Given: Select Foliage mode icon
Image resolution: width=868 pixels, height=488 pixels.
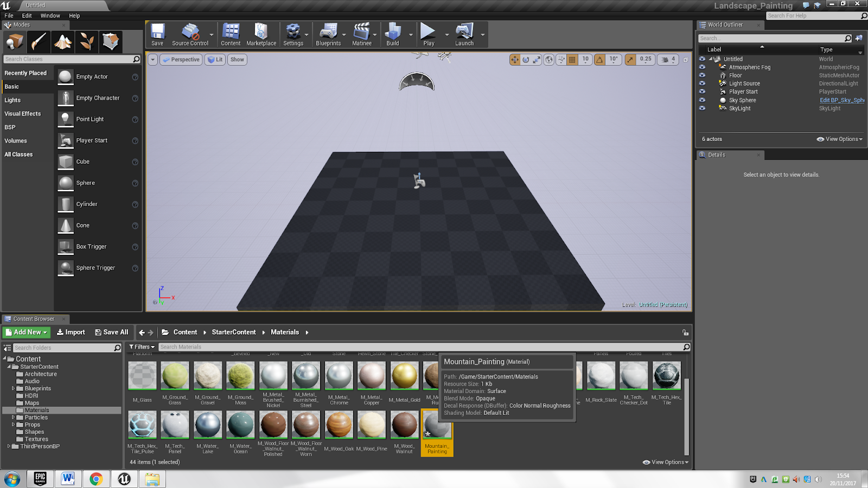Looking at the screenshot, I should pyautogui.click(x=87, y=42).
